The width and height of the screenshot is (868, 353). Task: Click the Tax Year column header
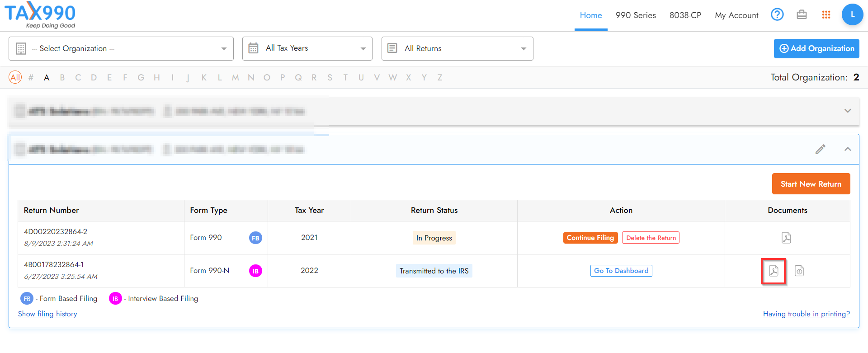pyautogui.click(x=309, y=210)
